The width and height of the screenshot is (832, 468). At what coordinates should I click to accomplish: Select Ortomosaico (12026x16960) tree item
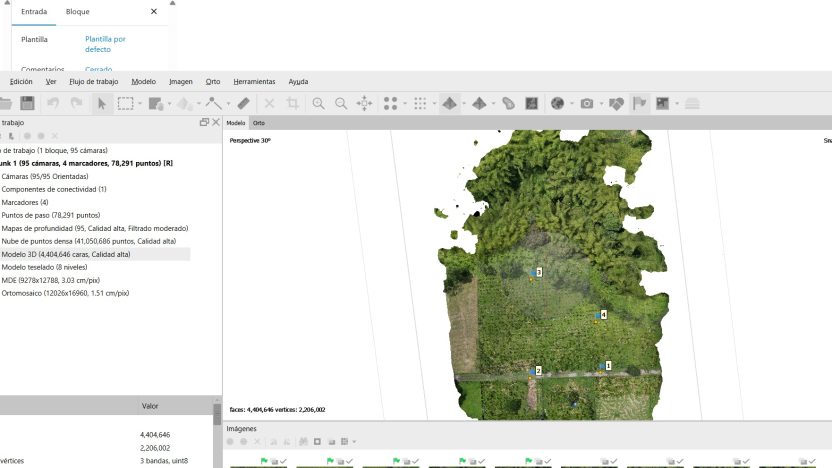click(65, 293)
